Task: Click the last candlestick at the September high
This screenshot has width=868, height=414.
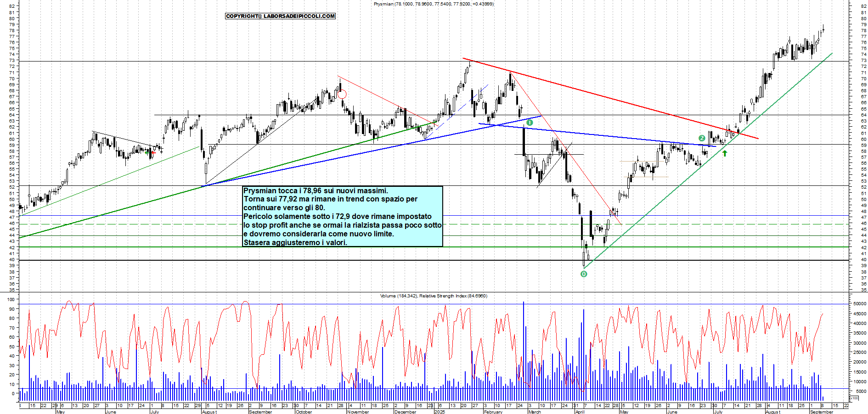Action: [x=823, y=29]
